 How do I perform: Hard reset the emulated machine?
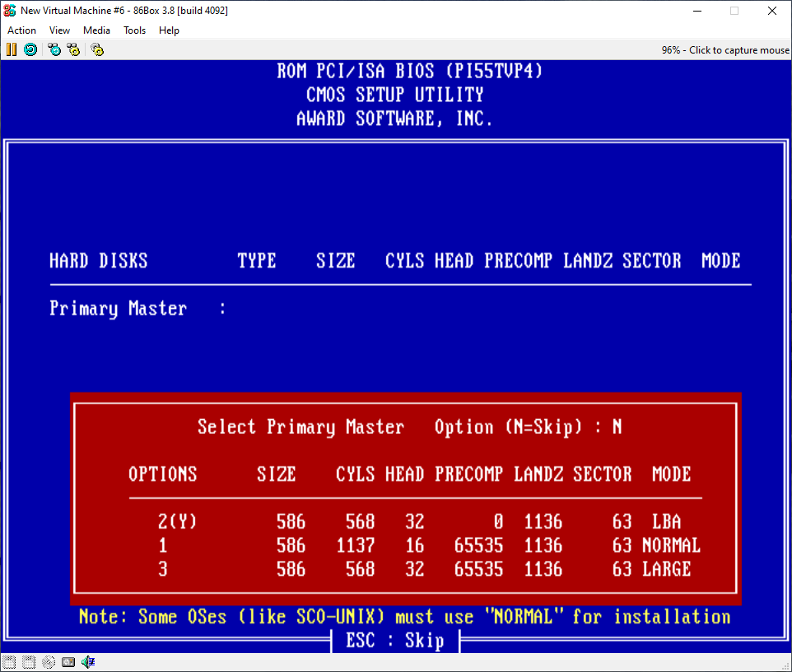[30, 49]
